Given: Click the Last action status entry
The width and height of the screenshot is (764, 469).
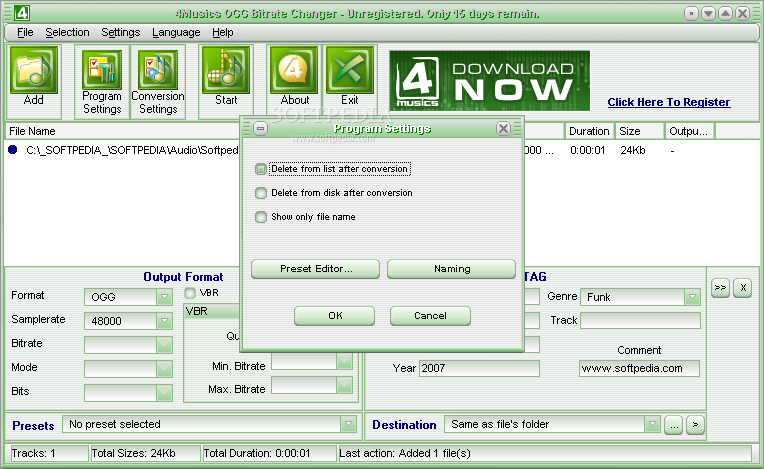Looking at the screenshot, I should (x=544, y=453).
